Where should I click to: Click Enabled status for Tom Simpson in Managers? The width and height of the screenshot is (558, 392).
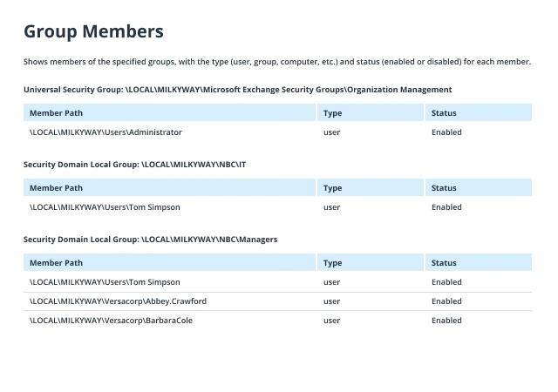click(x=446, y=282)
